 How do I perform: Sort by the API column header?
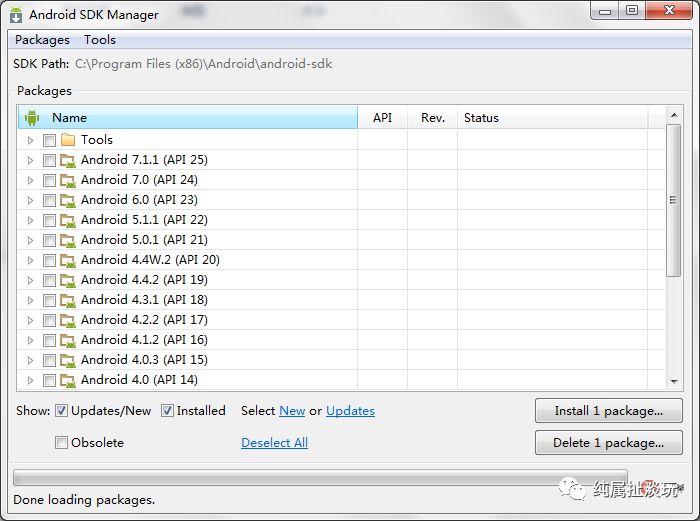(x=383, y=118)
